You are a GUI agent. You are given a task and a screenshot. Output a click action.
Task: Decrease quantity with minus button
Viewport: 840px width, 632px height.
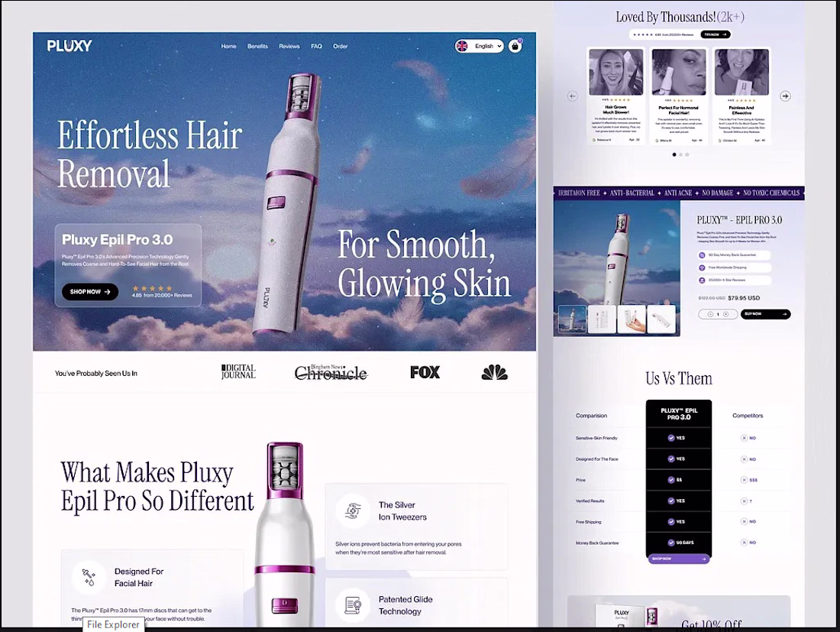(x=710, y=314)
